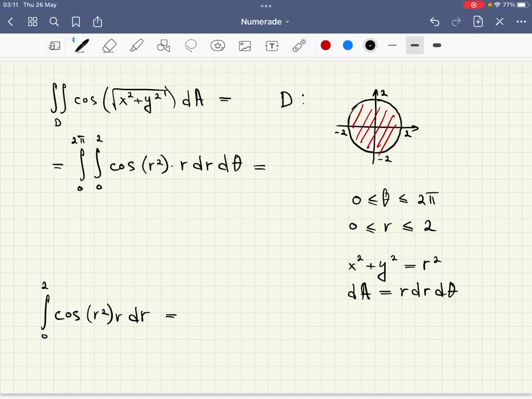Viewport: 532px width, 399px height.
Task: Insert an image with the Photo tool
Action: 245,45
